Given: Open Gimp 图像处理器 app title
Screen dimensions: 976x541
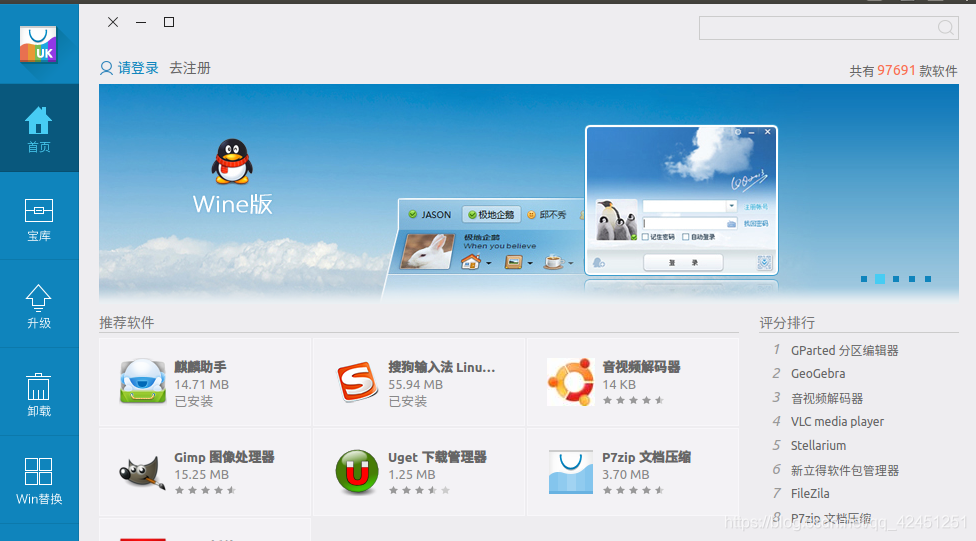Looking at the screenshot, I should click(224, 457).
